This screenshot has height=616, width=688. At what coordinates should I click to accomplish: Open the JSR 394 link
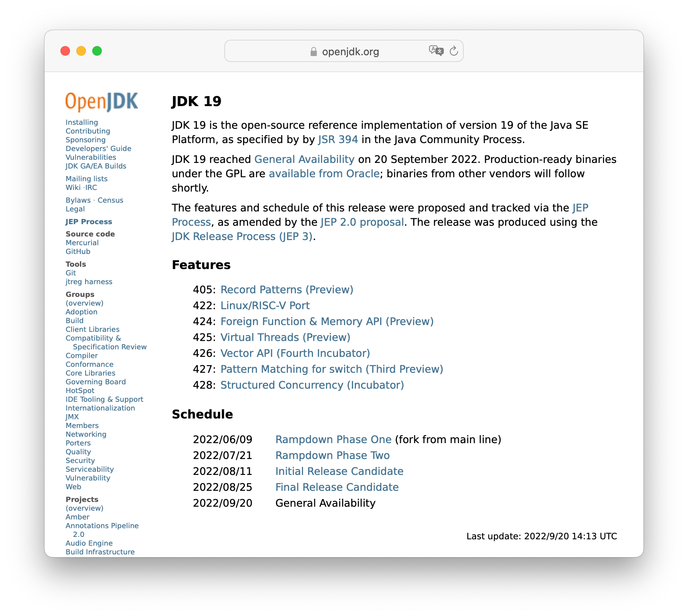pyautogui.click(x=338, y=139)
